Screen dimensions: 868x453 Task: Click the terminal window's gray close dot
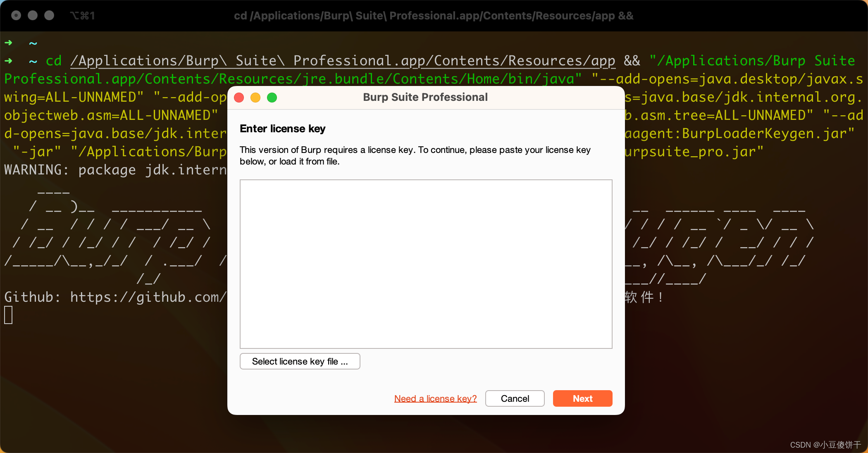click(x=16, y=16)
